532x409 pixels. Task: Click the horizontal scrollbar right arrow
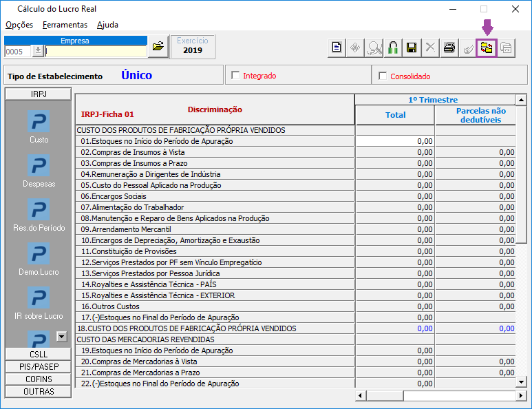[521, 395]
